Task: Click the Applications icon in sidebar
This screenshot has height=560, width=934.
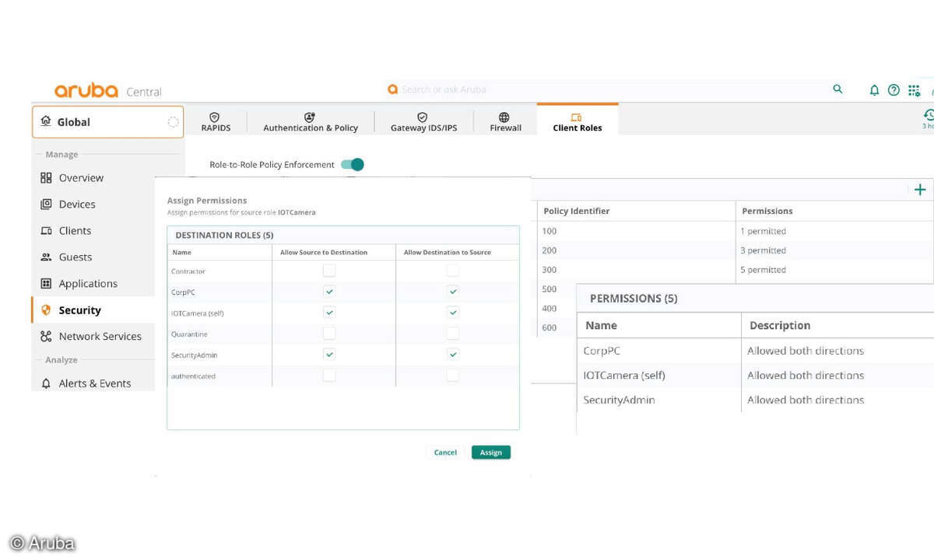Action: [x=46, y=284]
